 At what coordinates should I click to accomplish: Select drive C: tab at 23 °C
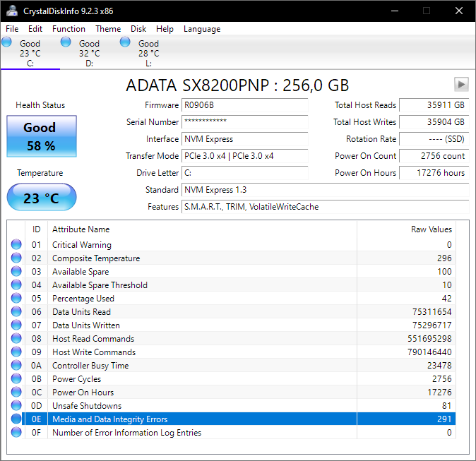click(x=30, y=53)
